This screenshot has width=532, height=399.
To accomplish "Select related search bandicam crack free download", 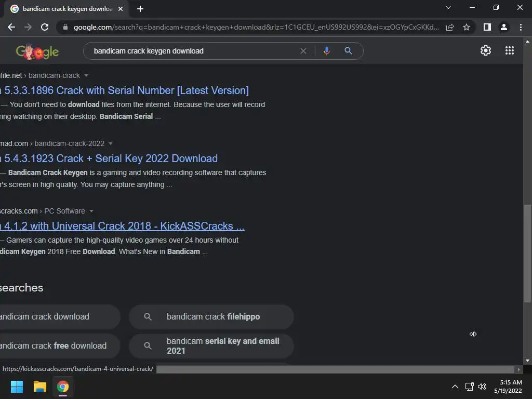I will 60,345.
